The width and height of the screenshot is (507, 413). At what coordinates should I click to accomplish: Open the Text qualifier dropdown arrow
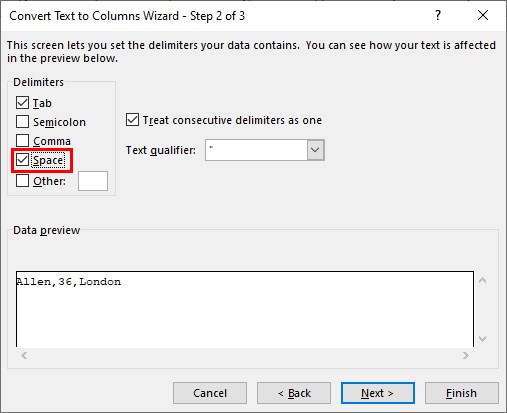[315, 150]
